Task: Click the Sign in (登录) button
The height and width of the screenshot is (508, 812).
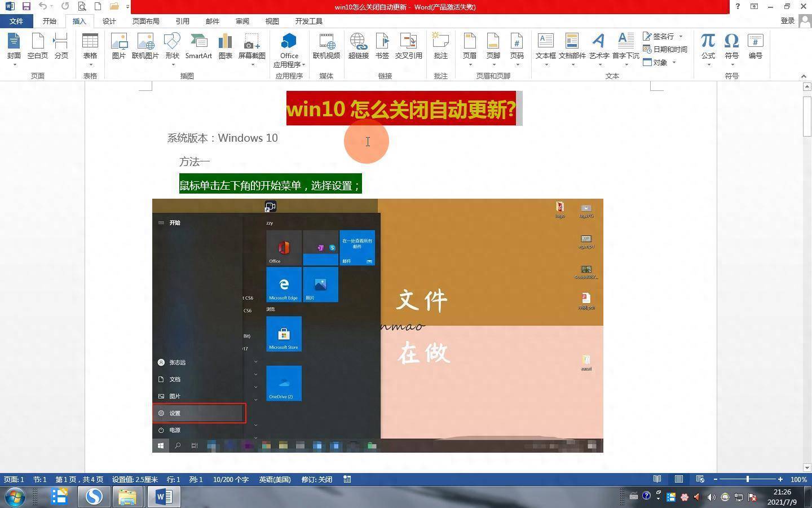Action: click(787, 21)
